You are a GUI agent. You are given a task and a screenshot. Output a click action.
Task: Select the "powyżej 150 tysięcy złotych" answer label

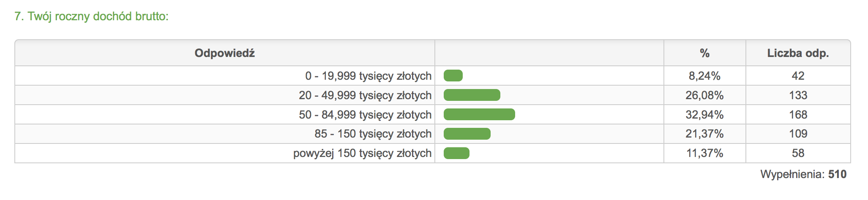pyautogui.click(x=362, y=153)
